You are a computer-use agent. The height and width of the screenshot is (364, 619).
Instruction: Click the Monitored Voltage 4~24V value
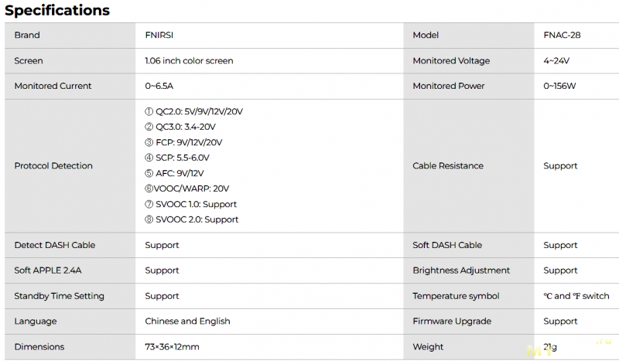pyautogui.click(x=556, y=61)
